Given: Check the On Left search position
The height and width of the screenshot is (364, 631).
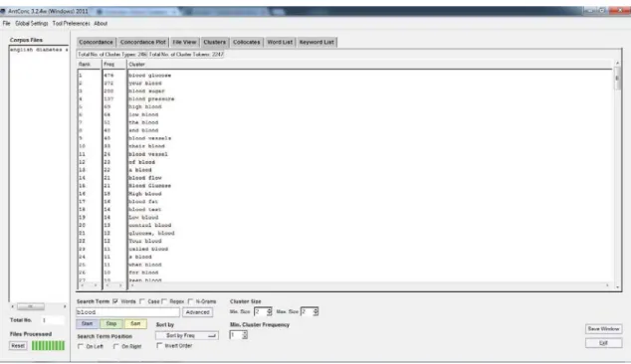Looking at the screenshot, I should (81, 346).
